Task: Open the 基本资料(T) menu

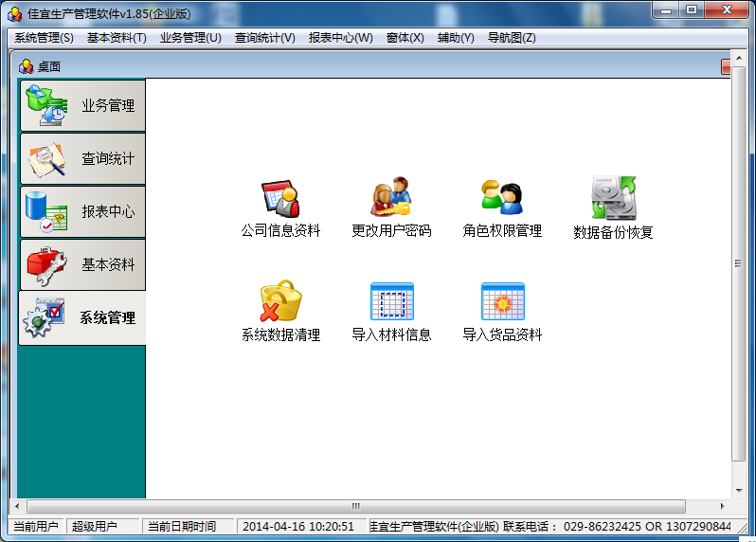Action: tap(117, 38)
